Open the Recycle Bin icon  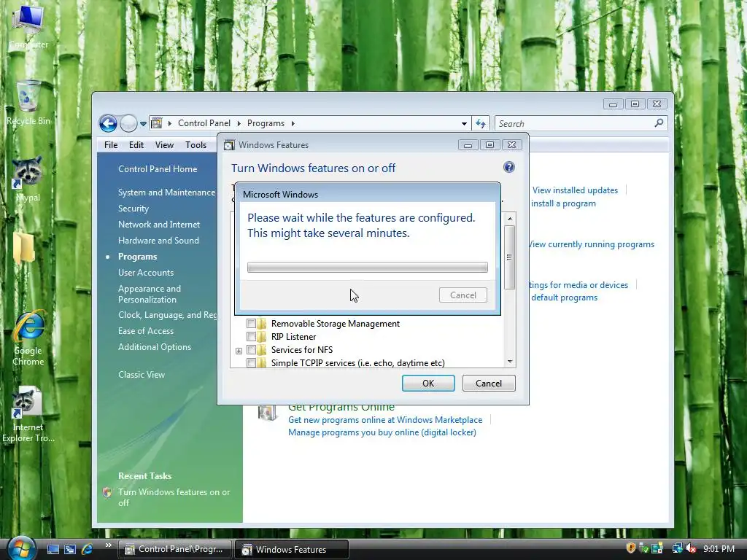[28, 102]
